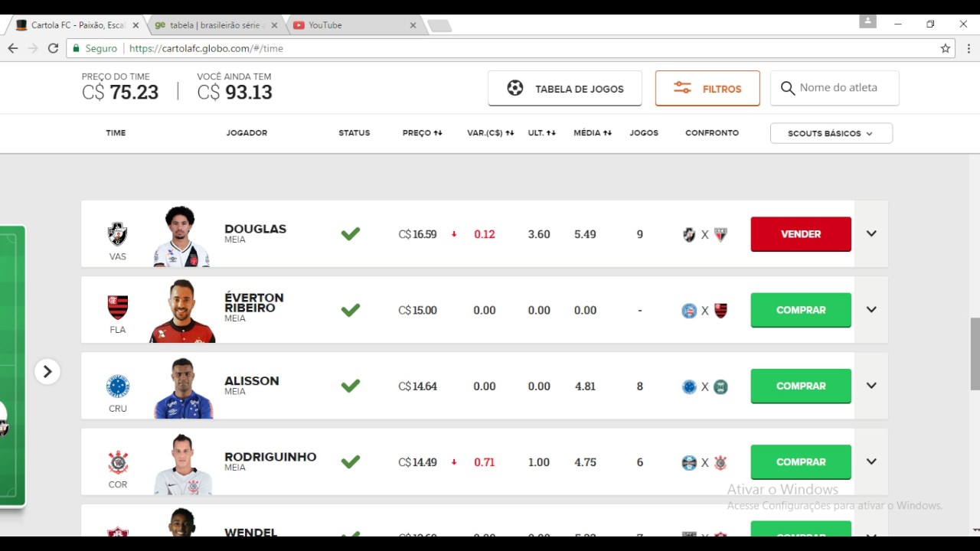Sort by Var.(C$) column
Screen dimensions: 980x551
pyautogui.click(x=491, y=132)
